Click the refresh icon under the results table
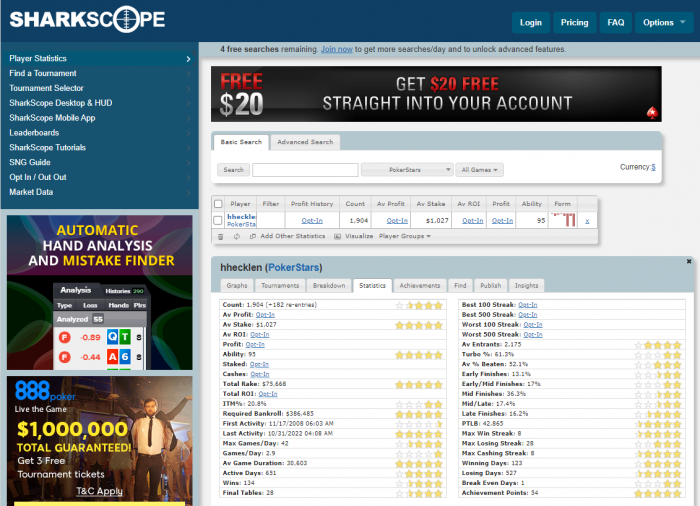 [237, 237]
